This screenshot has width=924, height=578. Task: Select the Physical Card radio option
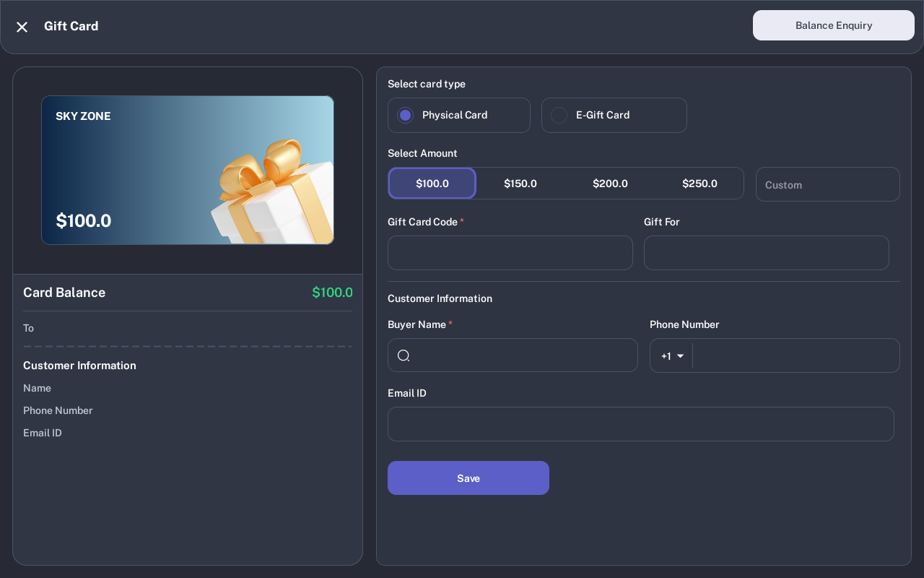459,115
